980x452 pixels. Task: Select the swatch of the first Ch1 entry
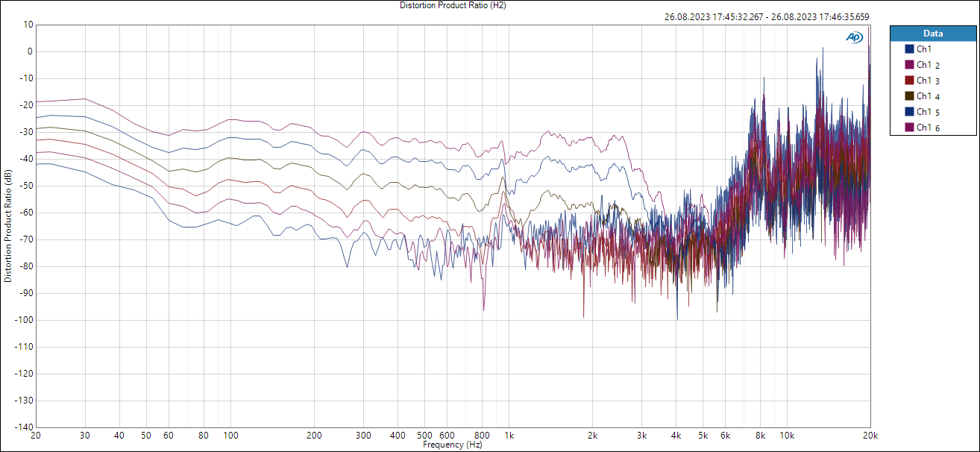(x=909, y=48)
